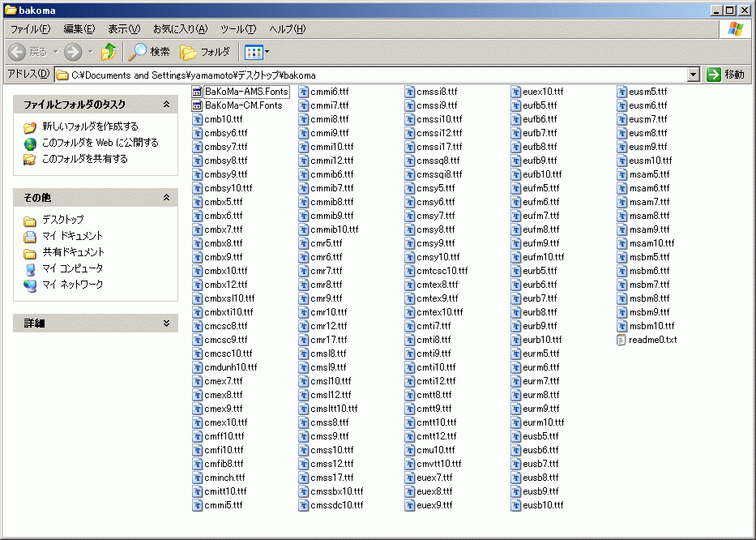Image resolution: width=756 pixels, height=540 pixels.
Task: Open the Help (ヘルプ) menu
Action: (288, 29)
